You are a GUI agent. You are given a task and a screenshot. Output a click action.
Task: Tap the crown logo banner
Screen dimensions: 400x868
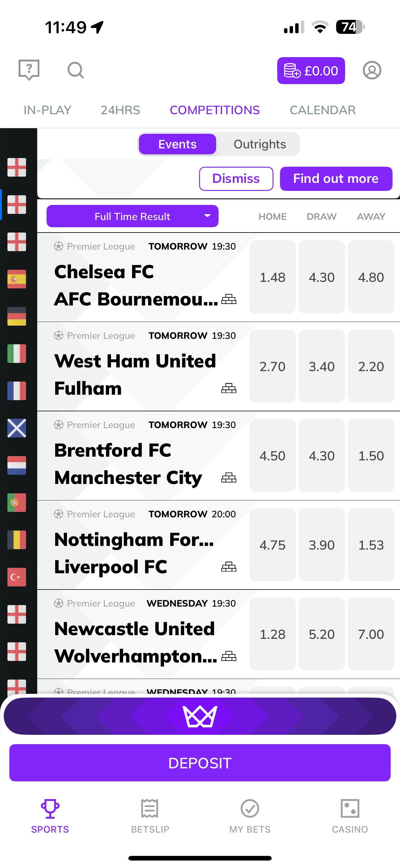(x=200, y=717)
